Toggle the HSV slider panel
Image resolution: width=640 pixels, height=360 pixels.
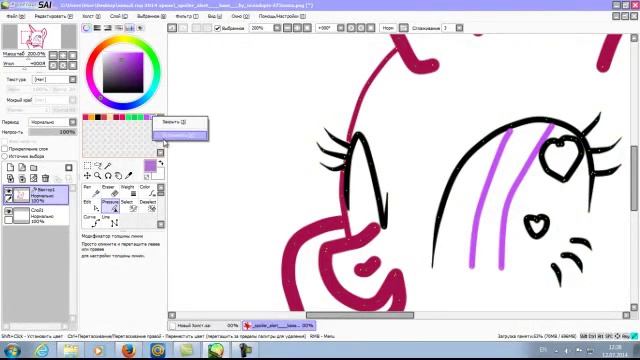point(108,28)
